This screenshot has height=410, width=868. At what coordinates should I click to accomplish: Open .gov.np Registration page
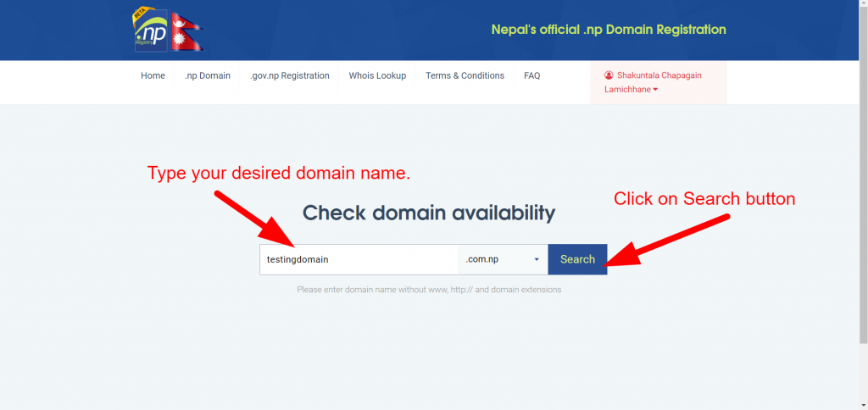[x=290, y=75]
